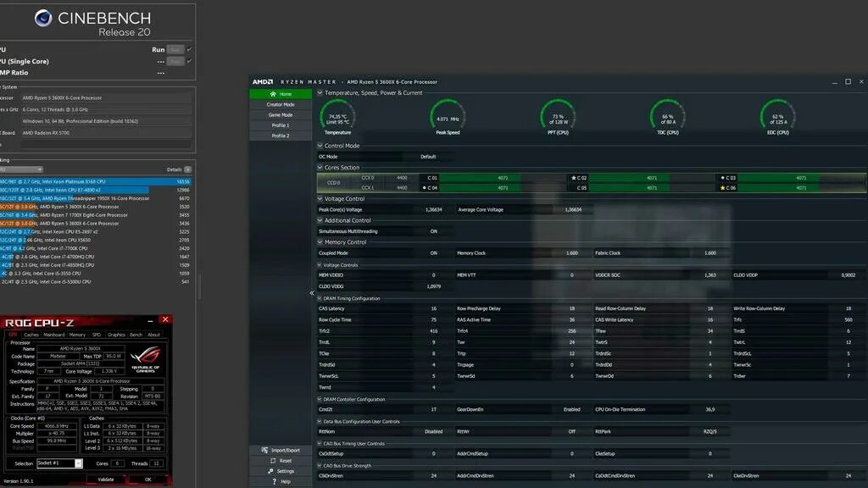Switch to the Memory tab in CPU-Z
868x488 pixels.
(77, 335)
